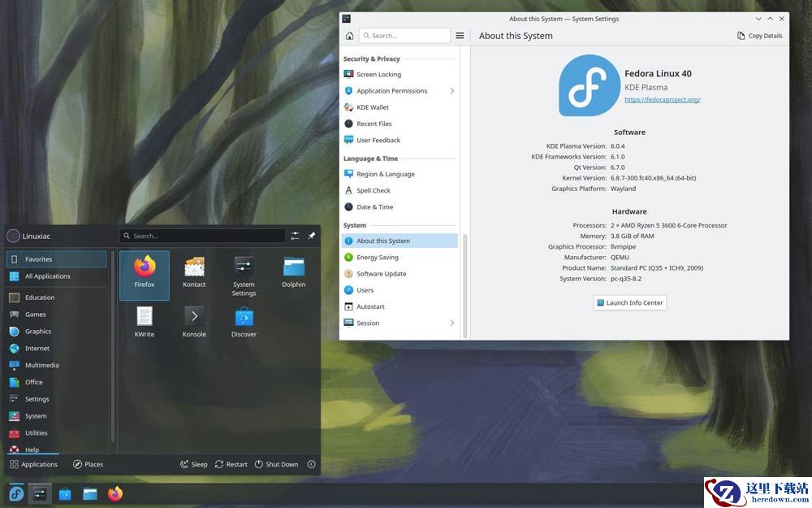812x508 pixels.
Task: Click Launch Info Center button
Action: tap(630, 302)
